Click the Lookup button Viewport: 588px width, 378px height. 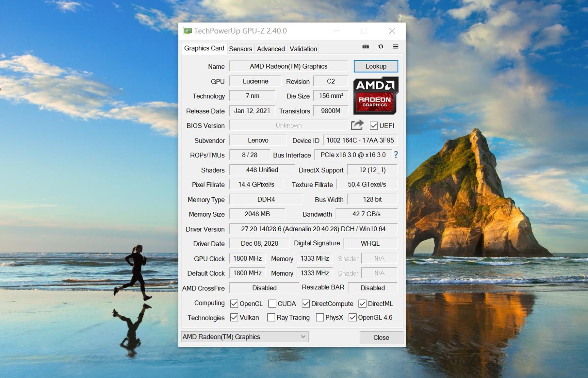point(376,66)
